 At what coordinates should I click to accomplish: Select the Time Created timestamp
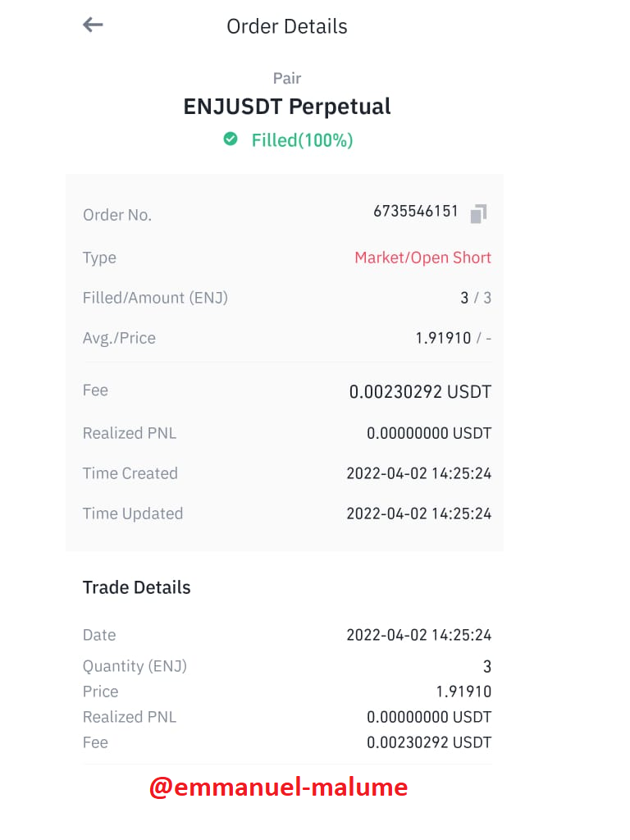419,473
